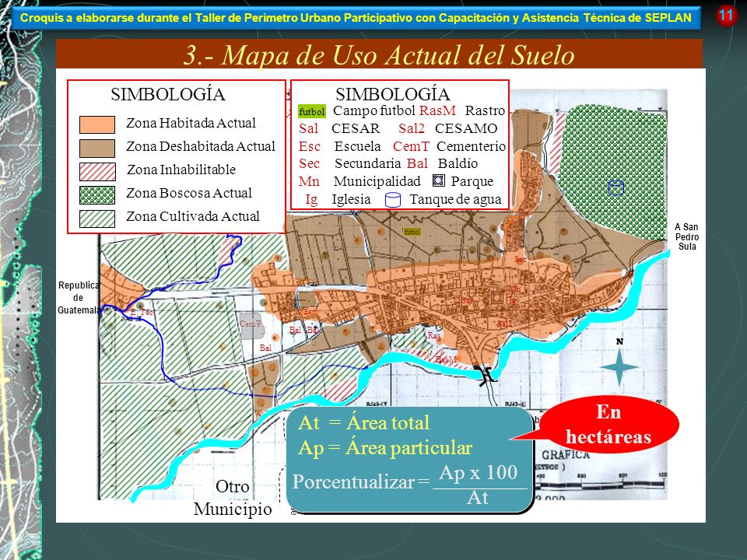Click the Zona Cultivada Actual legend label
Image resolution: width=747 pixels, height=560 pixels.
click(x=192, y=216)
